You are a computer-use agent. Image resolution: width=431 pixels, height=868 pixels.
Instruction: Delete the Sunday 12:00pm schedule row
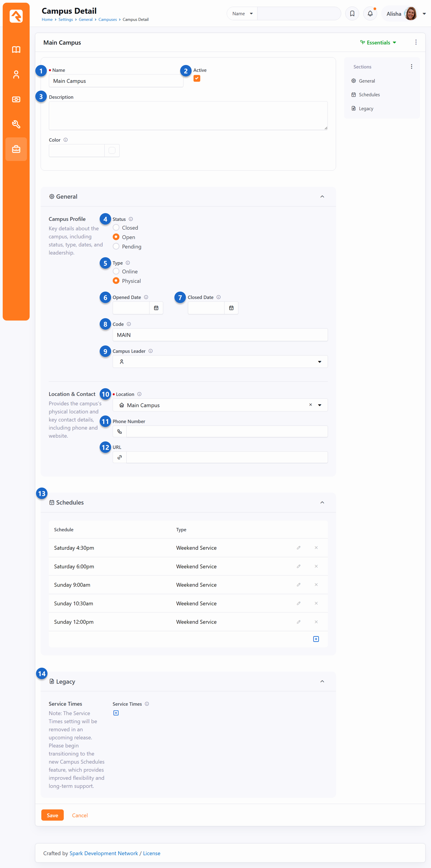pyautogui.click(x=316, y=622)
